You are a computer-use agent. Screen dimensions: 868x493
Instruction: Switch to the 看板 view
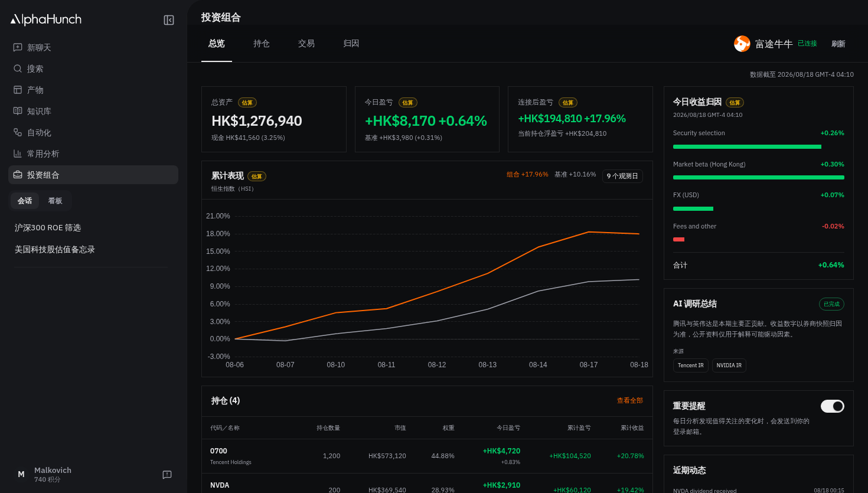pyautogui.click(x=55, y=201)
